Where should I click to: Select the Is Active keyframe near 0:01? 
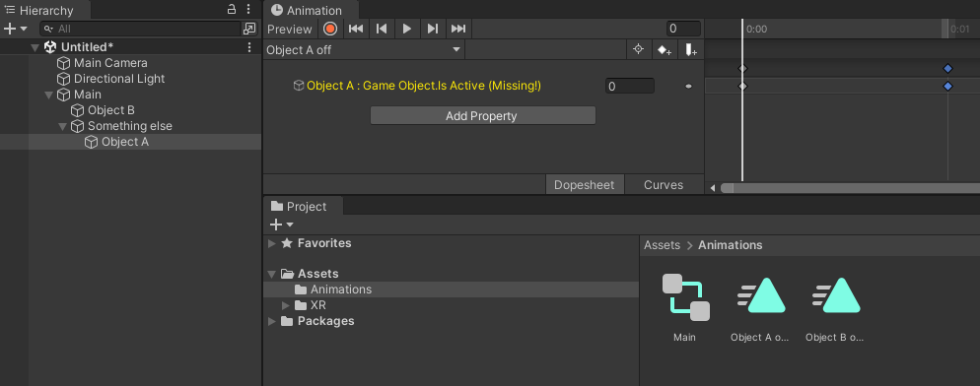click(947, 87)
